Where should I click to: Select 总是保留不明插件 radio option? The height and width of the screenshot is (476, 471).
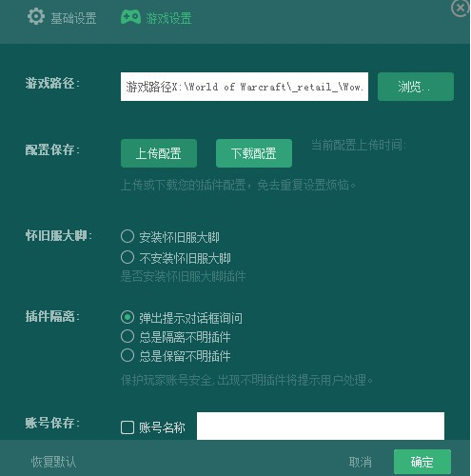128,355
